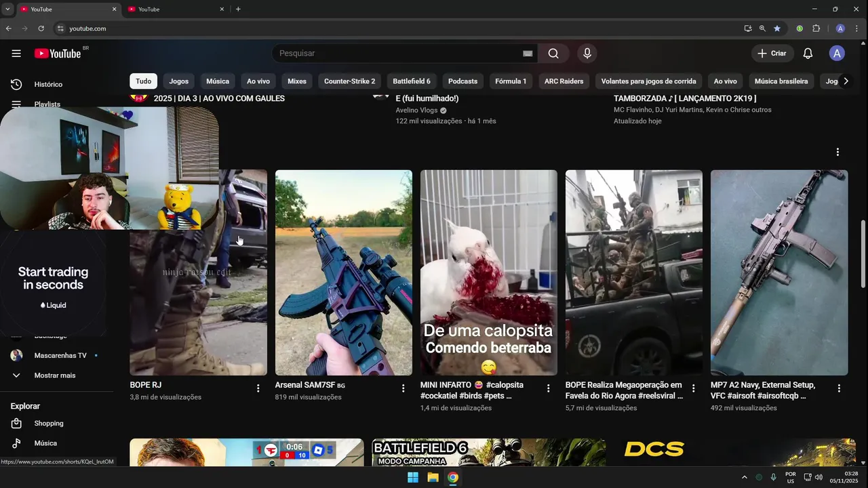Play the MP7 A2 Navy airsoft thumbnail
Screen dimensions: 868x488
(779, 272)
